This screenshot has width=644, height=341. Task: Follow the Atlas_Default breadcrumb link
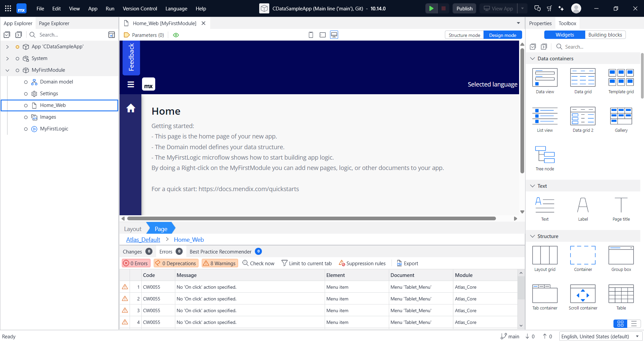pyautogui.click(x=143, y=239)
